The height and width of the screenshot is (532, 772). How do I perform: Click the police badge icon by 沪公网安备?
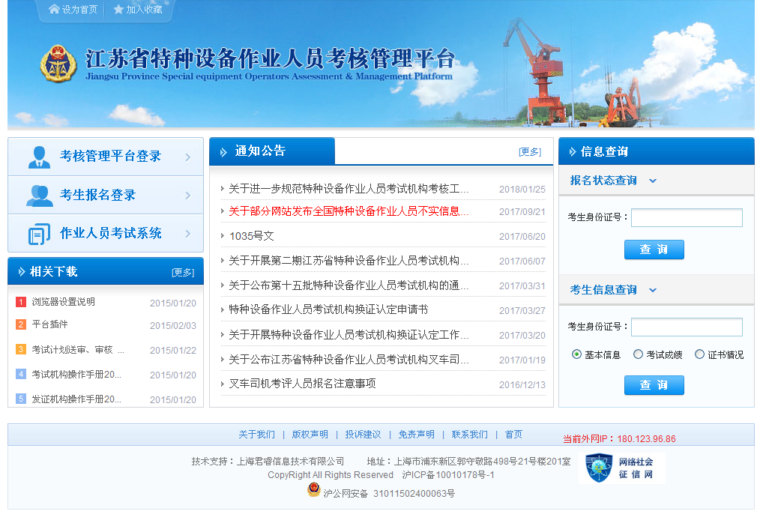tap(313, 490)
